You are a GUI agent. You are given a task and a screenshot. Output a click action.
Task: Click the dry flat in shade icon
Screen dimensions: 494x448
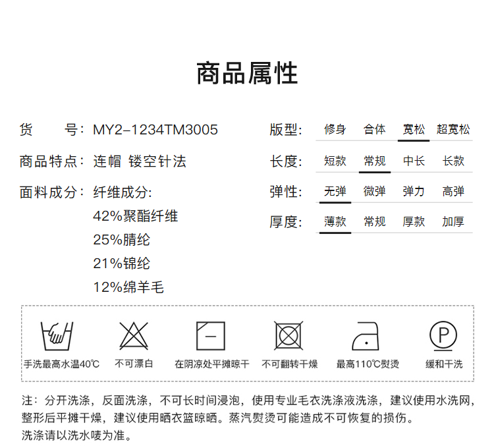(x=211, y=335)
